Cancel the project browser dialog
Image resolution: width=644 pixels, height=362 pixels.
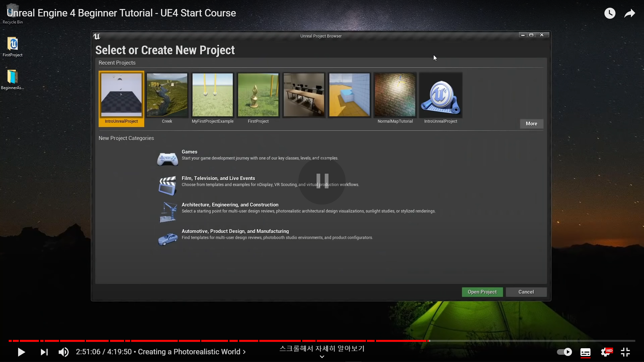tap(526, 292)
